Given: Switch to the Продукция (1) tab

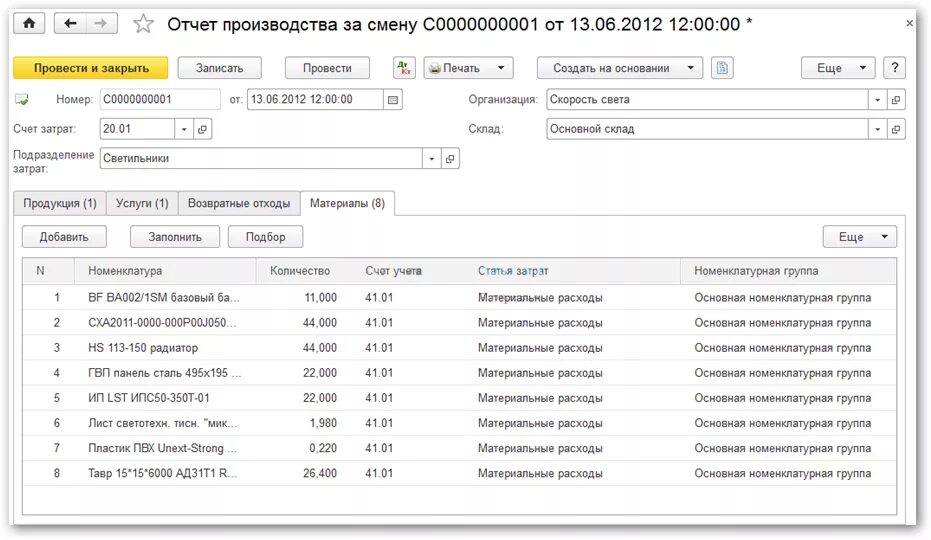Looking at the screenshot, I should click(59, 203).
